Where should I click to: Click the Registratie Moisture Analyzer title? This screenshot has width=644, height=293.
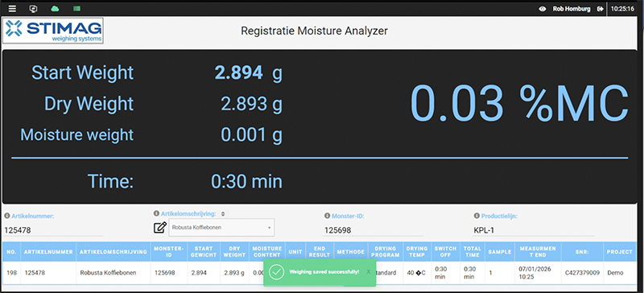pyautogui.click(x=314, y=31)
